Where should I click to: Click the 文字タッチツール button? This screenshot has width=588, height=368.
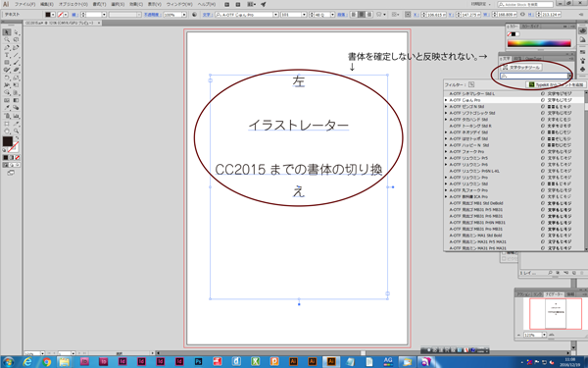521,68
